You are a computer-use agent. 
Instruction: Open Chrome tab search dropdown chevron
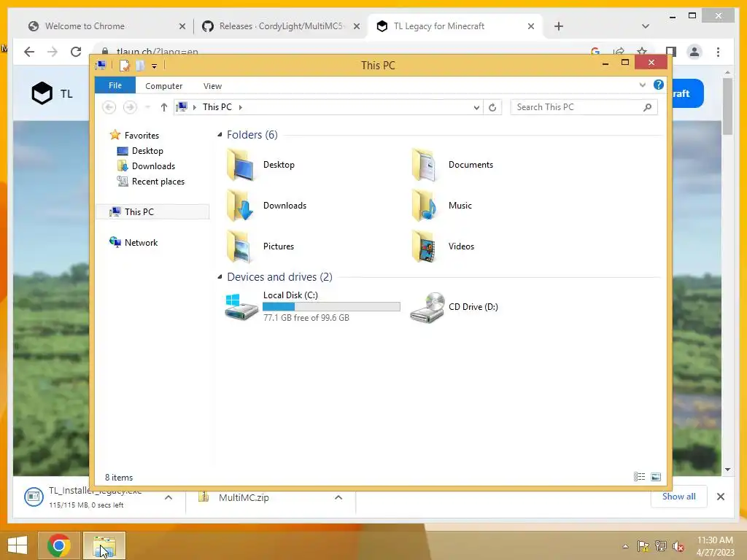(645, 26)
